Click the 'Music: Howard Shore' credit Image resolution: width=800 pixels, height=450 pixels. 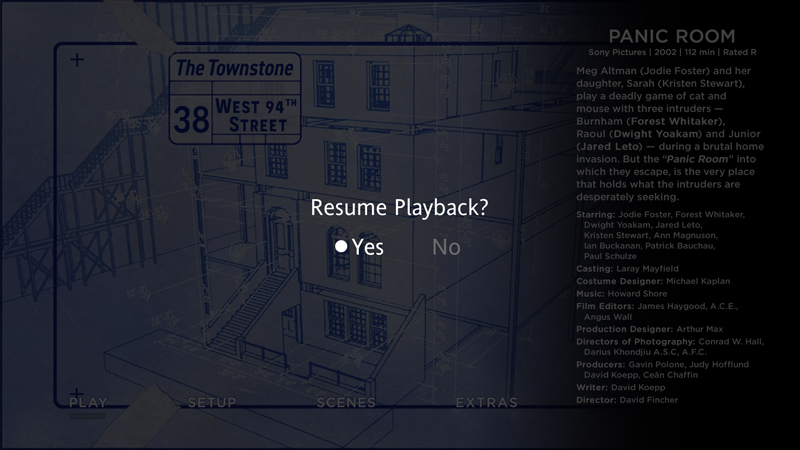click(621, 293)
